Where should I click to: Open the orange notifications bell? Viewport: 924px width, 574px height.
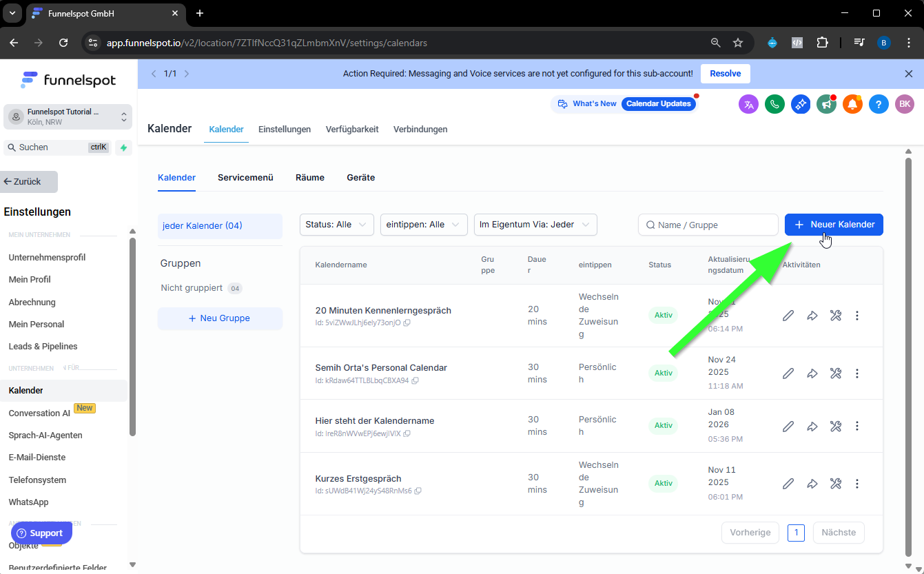852,104
